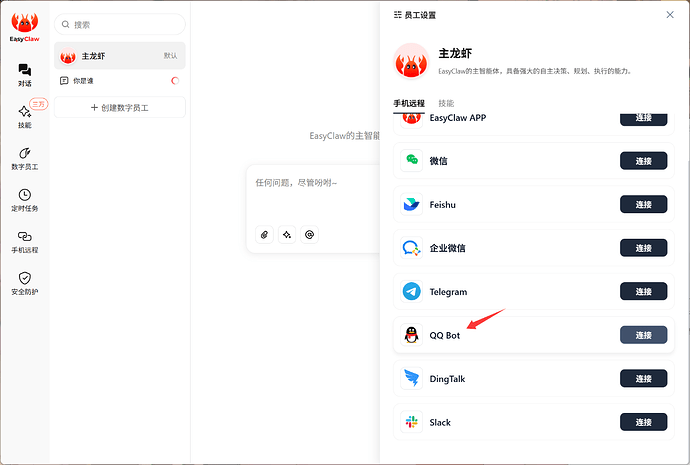Click the 企业微信 label
The width and height of the screenshot is (690, 465).
point(447,248)
